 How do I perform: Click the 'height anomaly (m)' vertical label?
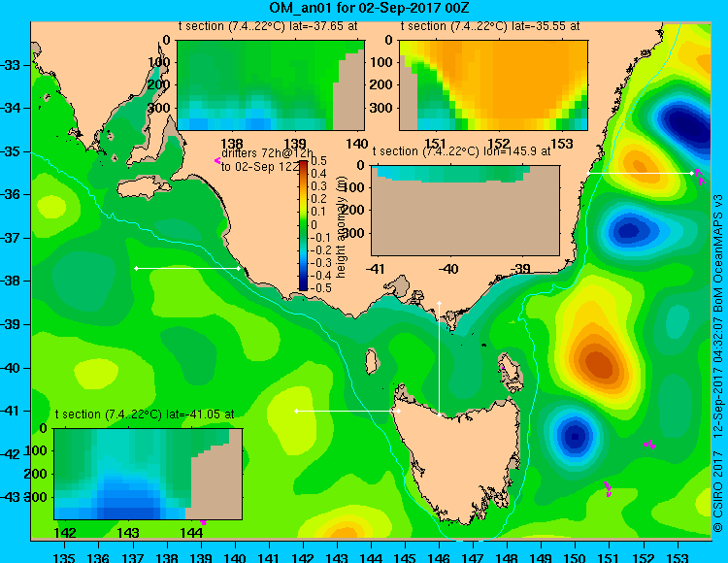pos(342,228)
